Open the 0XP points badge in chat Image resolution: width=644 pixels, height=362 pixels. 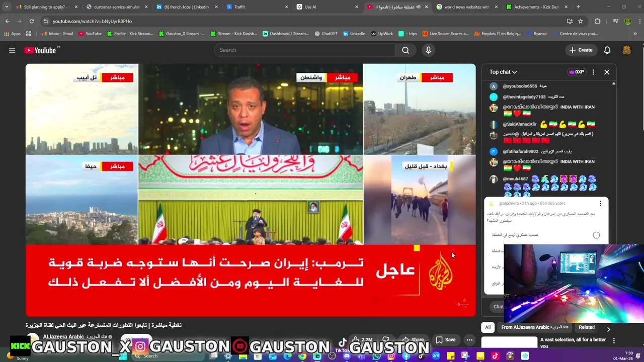[x=577, y=72]
